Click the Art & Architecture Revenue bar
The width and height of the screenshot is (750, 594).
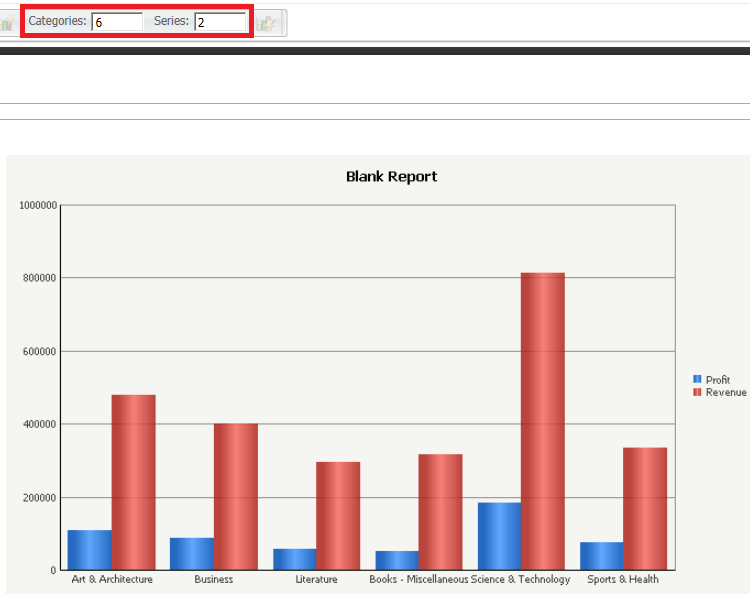tap(133, 482)
